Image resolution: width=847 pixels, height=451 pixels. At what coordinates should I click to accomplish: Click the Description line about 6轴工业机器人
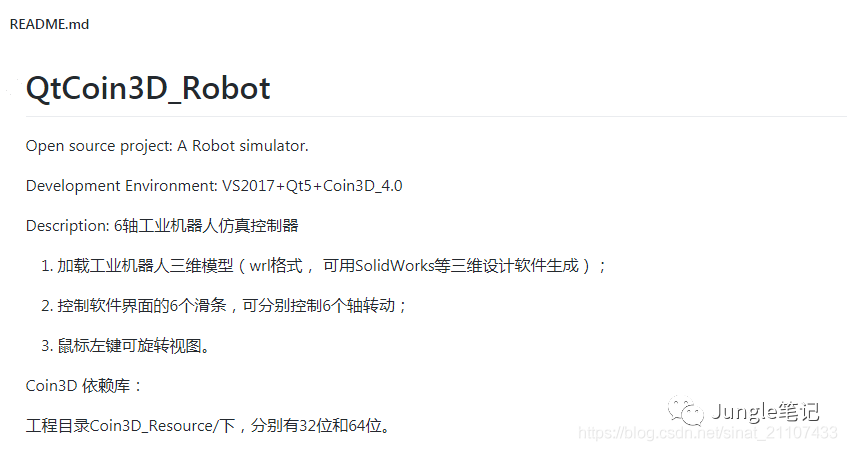162,226
